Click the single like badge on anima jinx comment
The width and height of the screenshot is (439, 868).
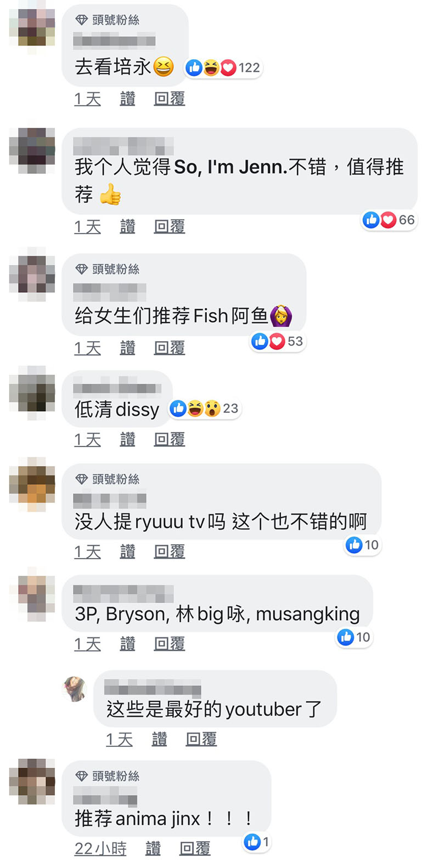tap(257, 842)
